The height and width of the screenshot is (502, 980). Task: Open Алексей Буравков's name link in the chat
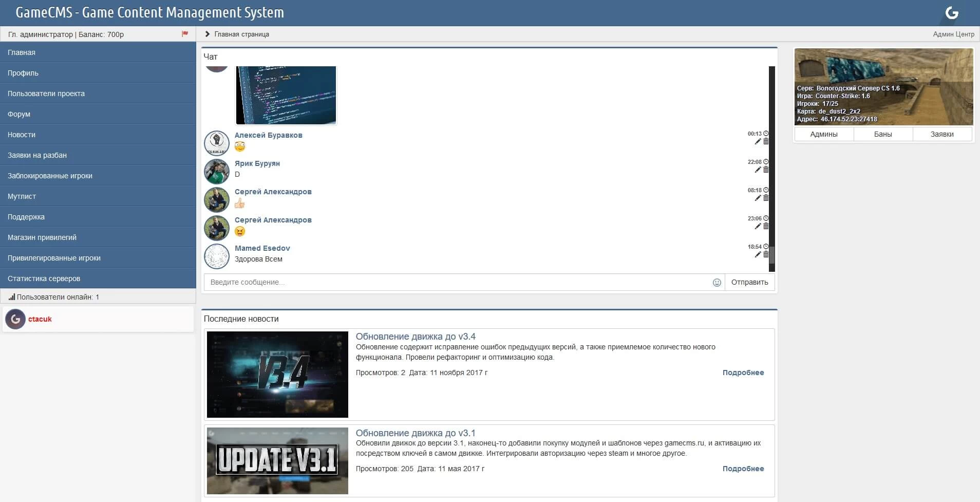point(269,135)
